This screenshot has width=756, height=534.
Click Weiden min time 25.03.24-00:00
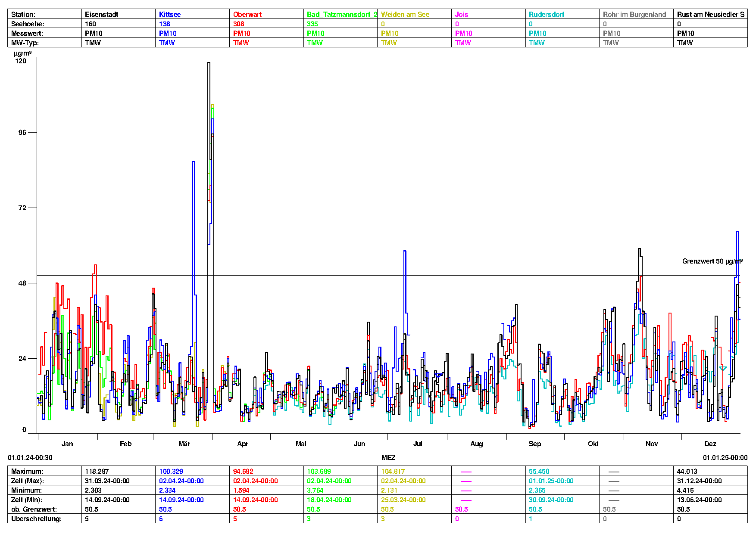click(403, 500)
